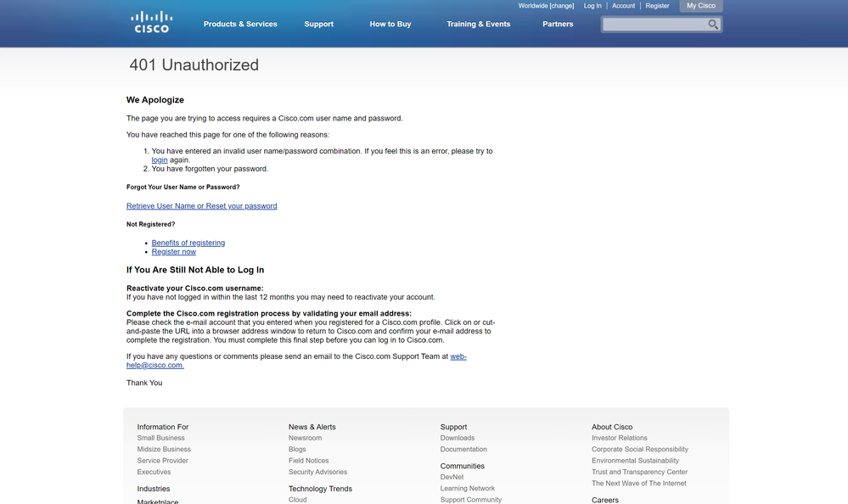
Task: Follow the login link in reason one
Action: (x=159, y=160)
